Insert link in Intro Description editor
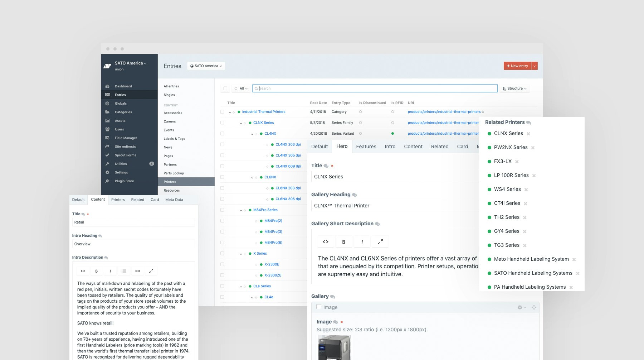The width and height of the screenshot is (644, 360). 137,271
